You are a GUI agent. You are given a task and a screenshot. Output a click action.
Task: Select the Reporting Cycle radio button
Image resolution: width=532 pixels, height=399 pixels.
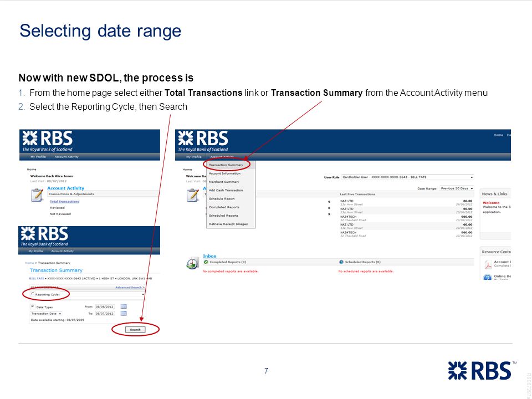pyautogui.click(x=33, y=294)
